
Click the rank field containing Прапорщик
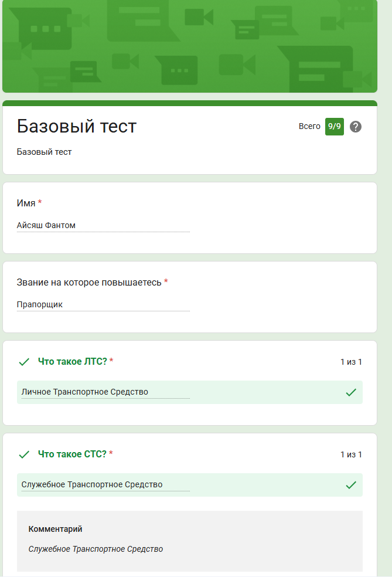[x=103, y=305]
